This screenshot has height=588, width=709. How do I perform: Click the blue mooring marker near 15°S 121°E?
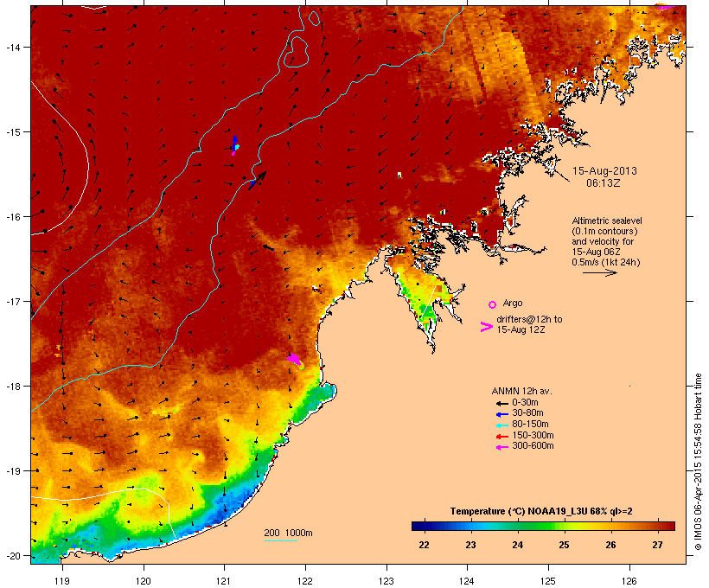point(235,144)
